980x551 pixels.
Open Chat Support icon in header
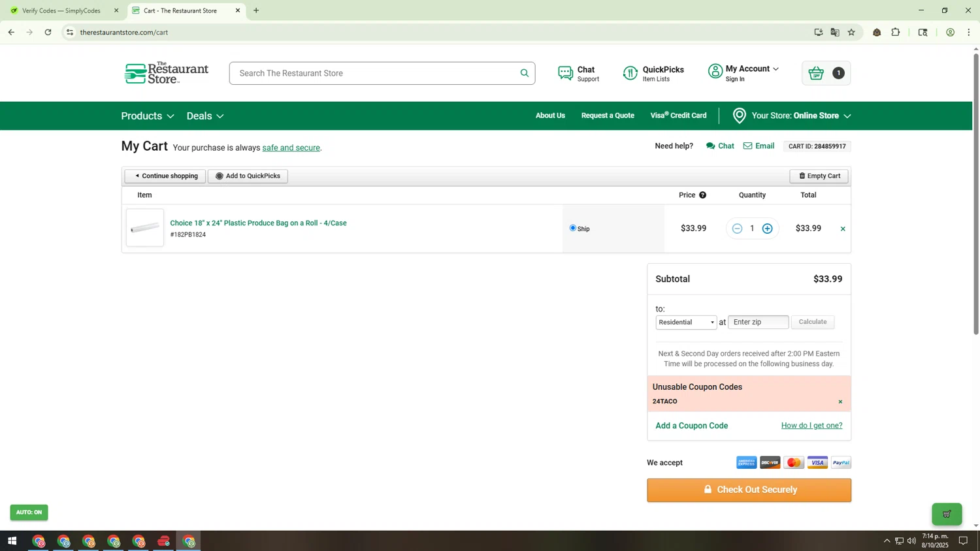[566, 73]
